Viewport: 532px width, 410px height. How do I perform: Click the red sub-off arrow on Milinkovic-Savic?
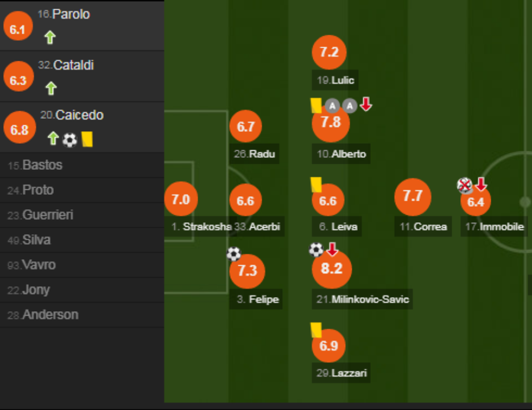click(x=332, y=249)
